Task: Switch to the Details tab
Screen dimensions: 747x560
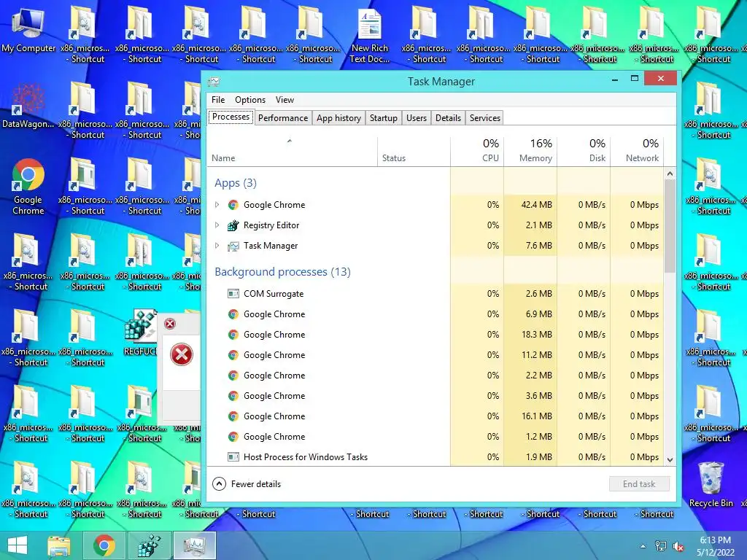Action: 449,118
